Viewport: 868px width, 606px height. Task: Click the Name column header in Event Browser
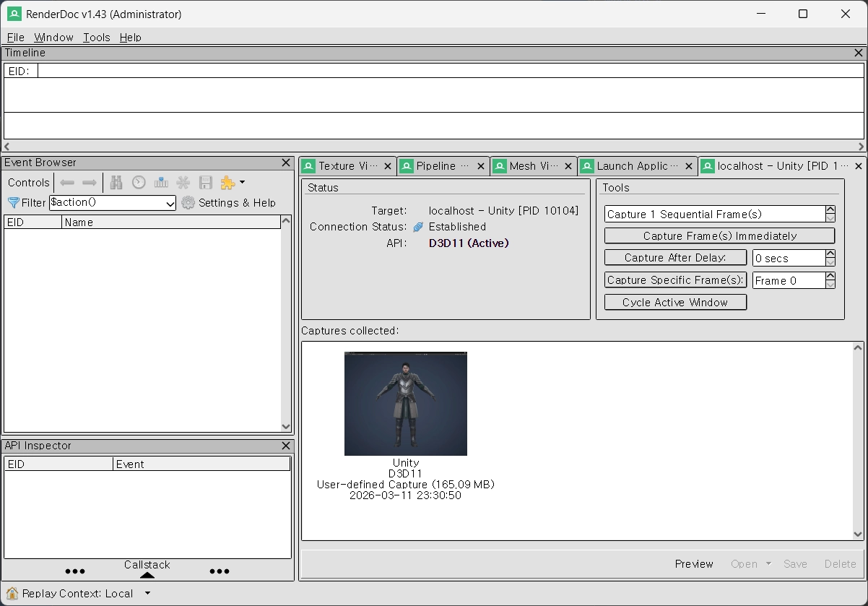pos(171,222)
